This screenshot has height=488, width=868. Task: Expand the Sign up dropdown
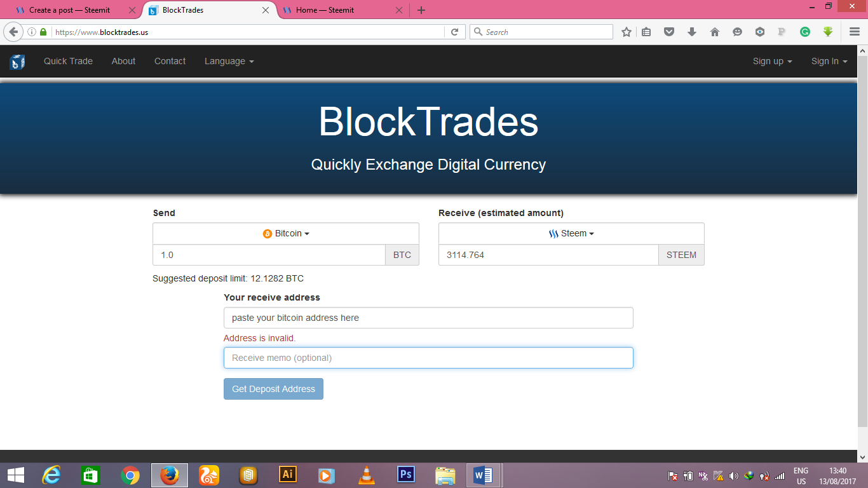(772, 61)
